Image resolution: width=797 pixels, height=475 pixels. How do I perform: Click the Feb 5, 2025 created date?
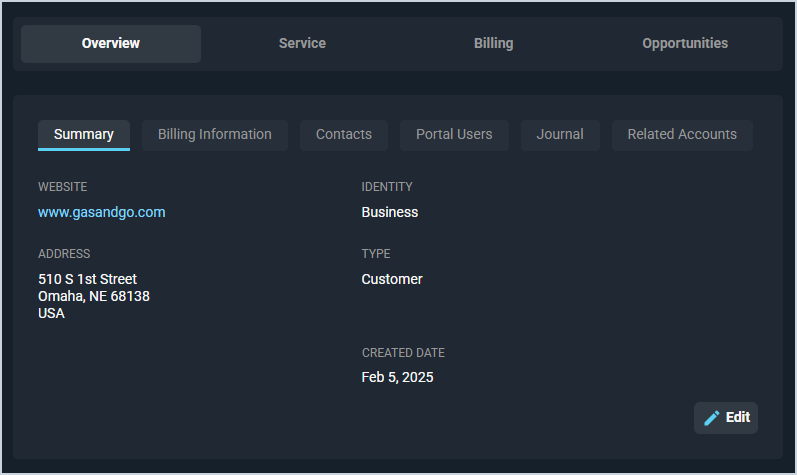tap(397, 377)
